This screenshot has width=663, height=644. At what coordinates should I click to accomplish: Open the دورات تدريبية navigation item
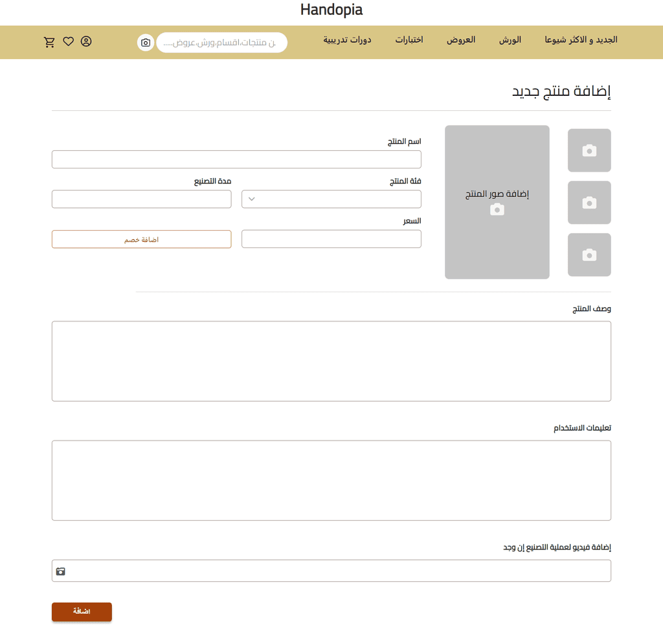tap(347, 40)
